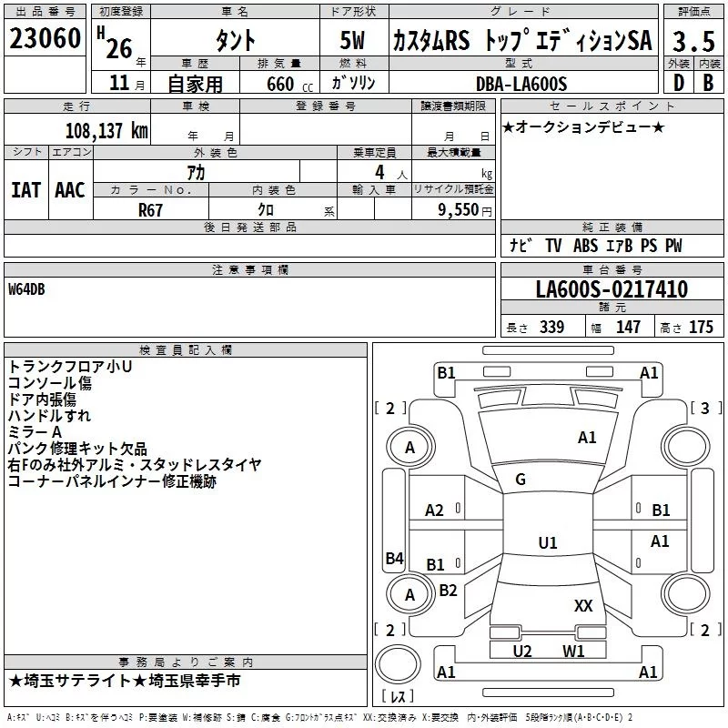Click the office notice ★埼玉サテライト★埼玉県幸手市
Image resolution: width=728 pixels, height=728 pixels.
125,681
